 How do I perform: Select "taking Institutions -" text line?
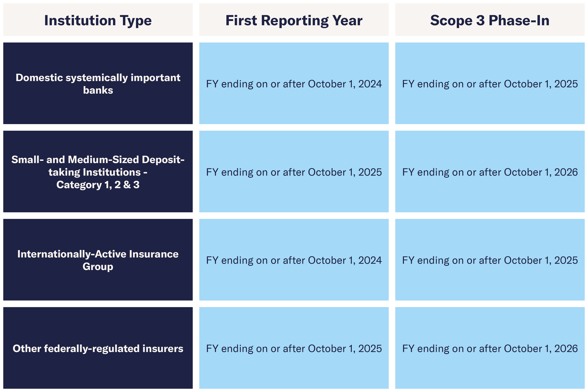[98, 172]
